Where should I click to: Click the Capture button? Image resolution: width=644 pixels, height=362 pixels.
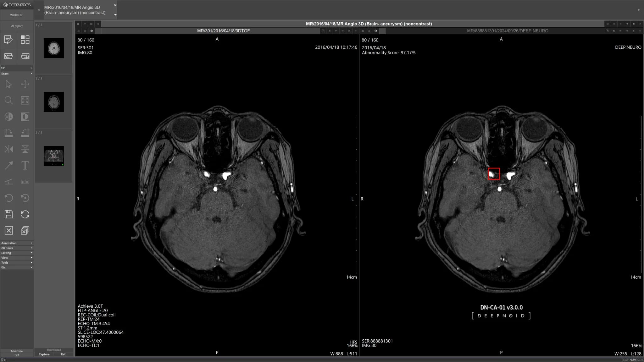click(x=44, y=354)
